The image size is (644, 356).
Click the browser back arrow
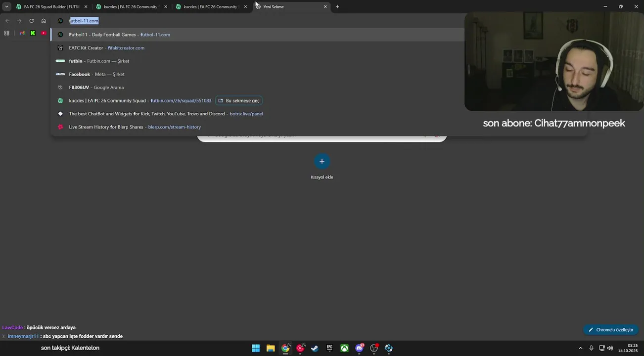(x=7, y=21)
